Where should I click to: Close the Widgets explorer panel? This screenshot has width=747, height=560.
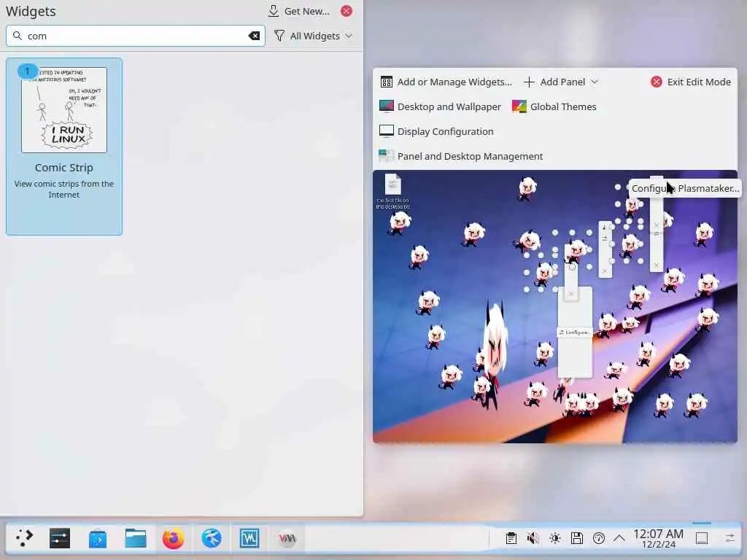click(x=347, y=11)
